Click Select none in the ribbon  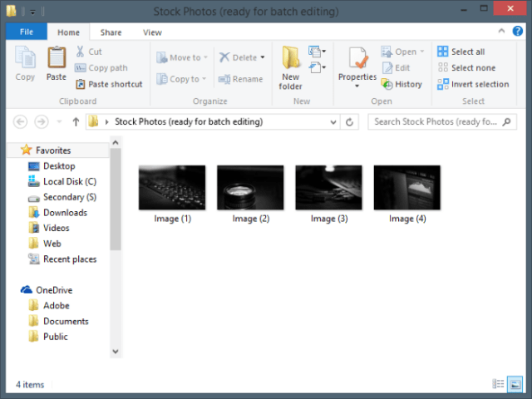(x=466, y=68)
